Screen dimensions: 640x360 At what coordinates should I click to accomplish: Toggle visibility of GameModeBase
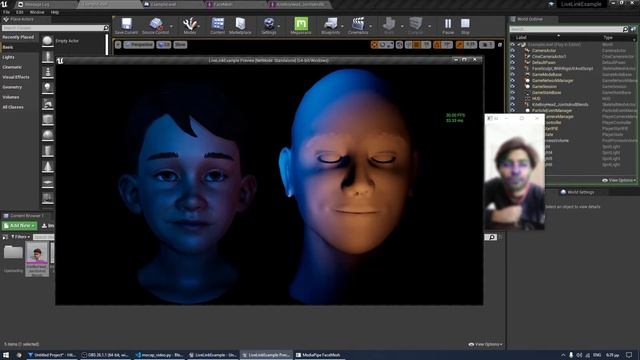pyautogui.click(x=513, y=74)
